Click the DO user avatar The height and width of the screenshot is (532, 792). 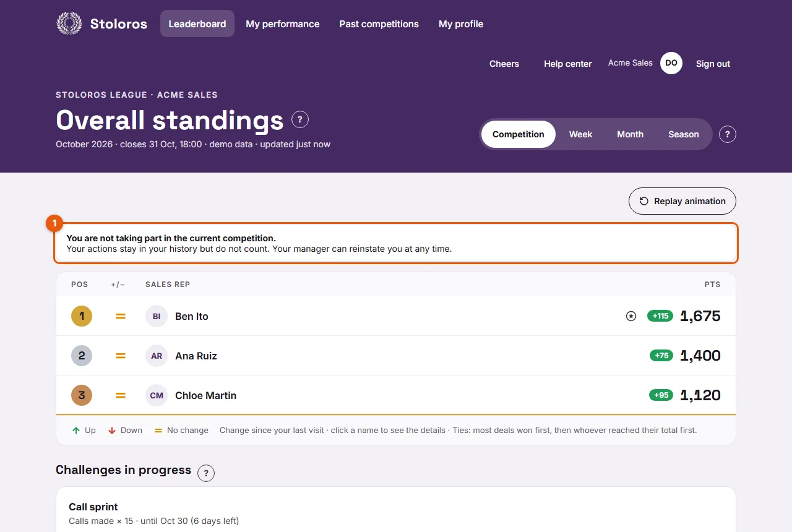click(671, 63)
